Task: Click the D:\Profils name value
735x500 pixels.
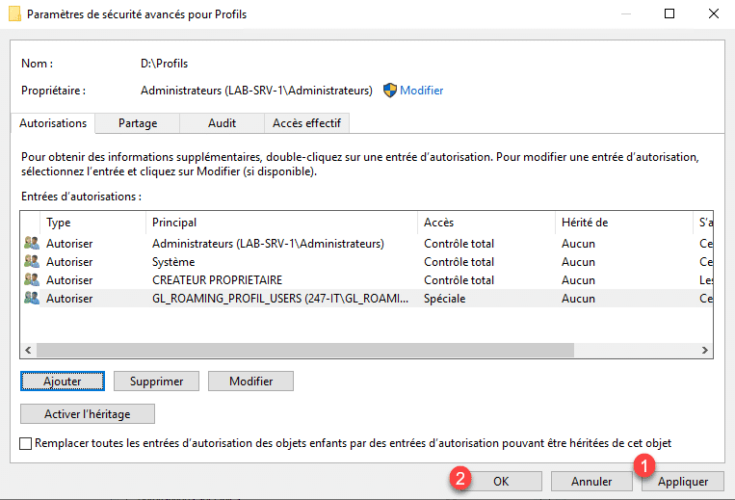Action: (164, 63)
